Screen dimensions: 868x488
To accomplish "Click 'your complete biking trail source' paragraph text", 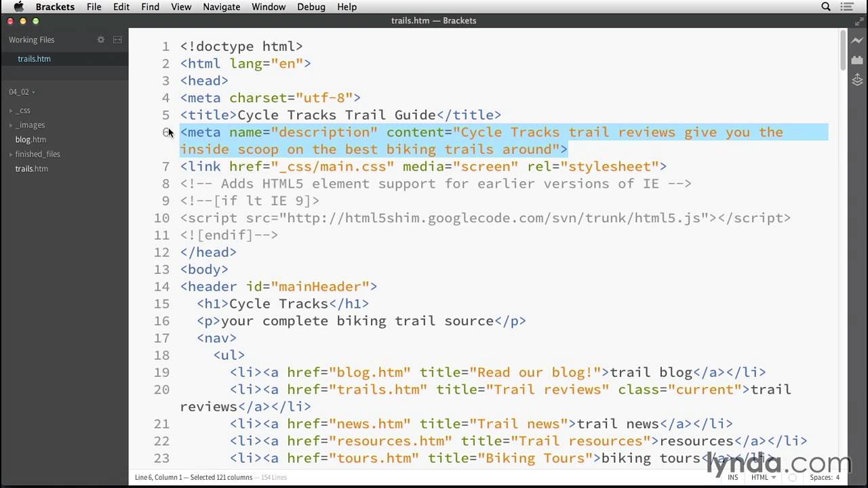I will click(357, 321).
